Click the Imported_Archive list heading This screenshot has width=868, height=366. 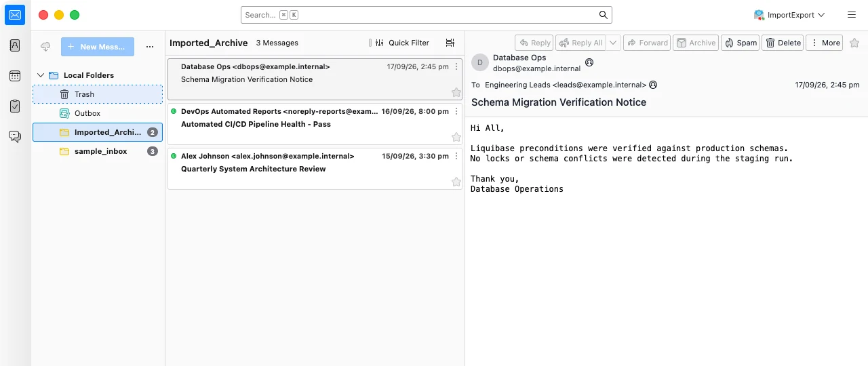pyautogui.click(x=208, y=43)
